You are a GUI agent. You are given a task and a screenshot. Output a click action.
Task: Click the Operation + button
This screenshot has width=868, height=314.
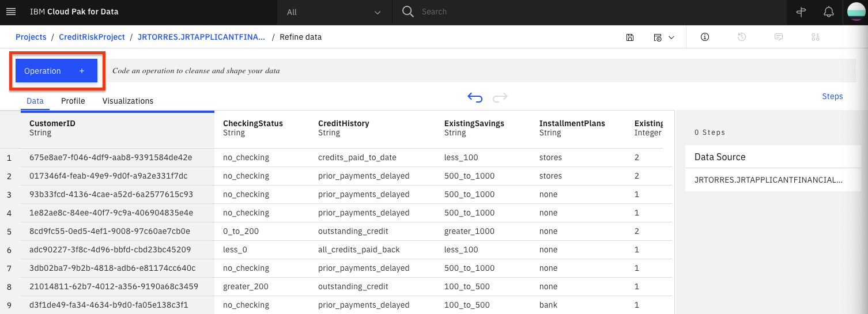tap(56, 71)
